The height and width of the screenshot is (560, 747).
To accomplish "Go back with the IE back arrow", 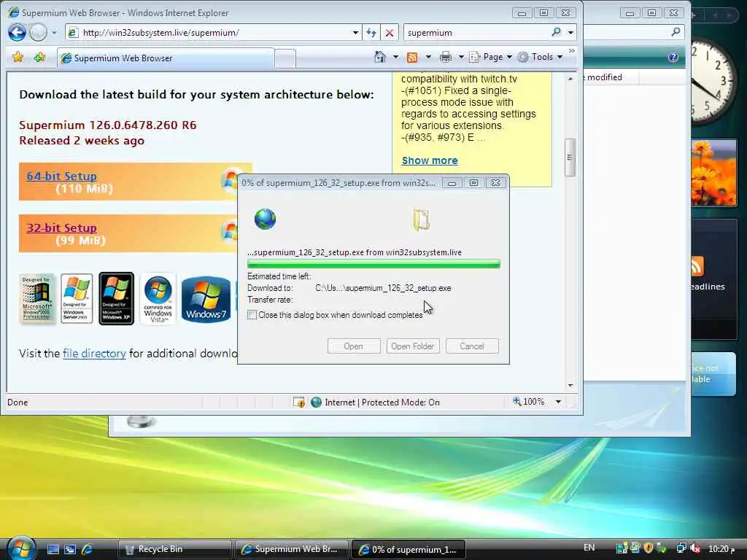I will (x=18, y=32).
